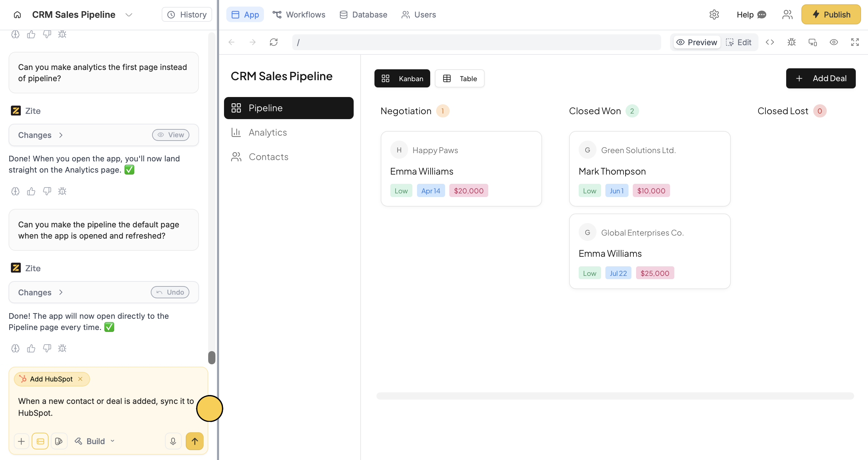Open the Workflows tab
868x460 pixels.
pyautogui.click(x=299, y=15)
